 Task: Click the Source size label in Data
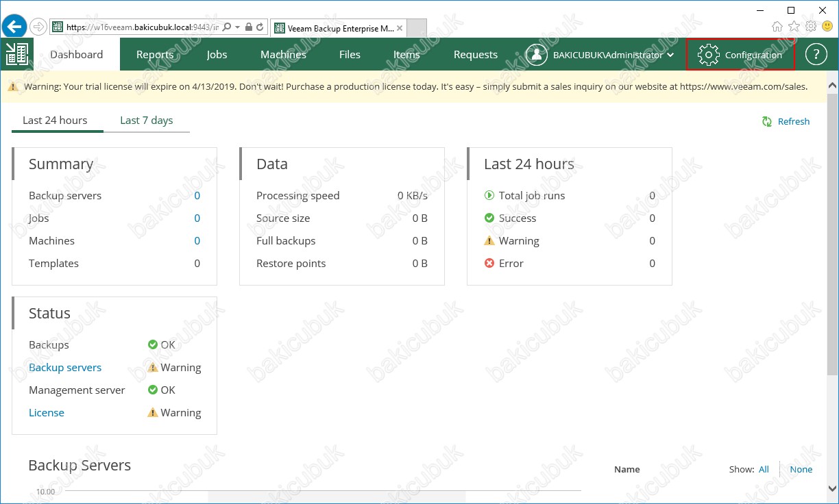click(x=283, y=218)
